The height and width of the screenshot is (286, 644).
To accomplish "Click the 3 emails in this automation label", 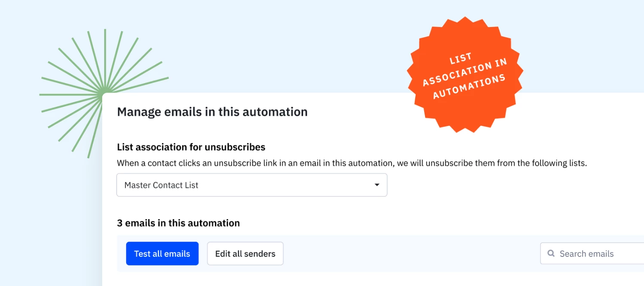I will [178, 223].
